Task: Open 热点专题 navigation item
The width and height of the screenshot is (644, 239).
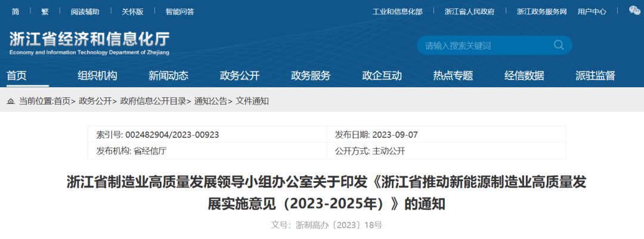Action: (x=453, y=76)
